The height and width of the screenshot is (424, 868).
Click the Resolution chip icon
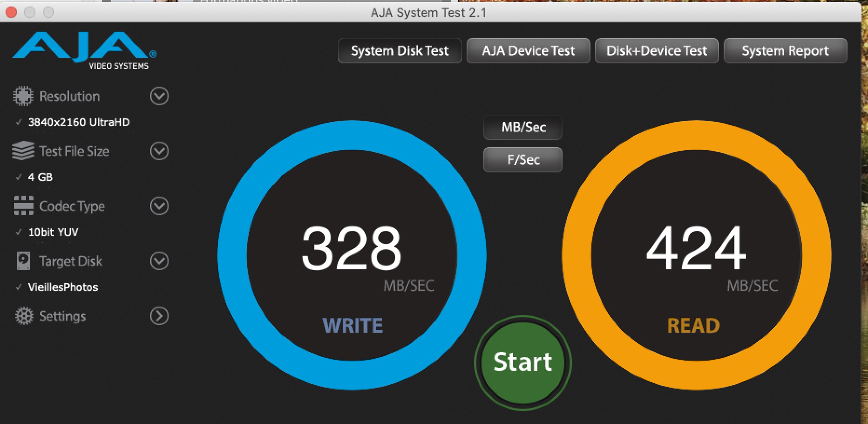click(23, 96)
